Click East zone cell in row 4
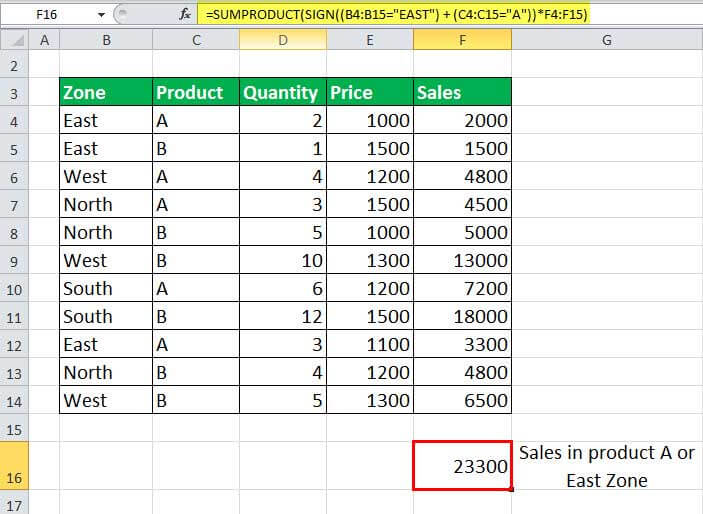The height and width of the screenshot is (514, 703). tap(106, 120)
